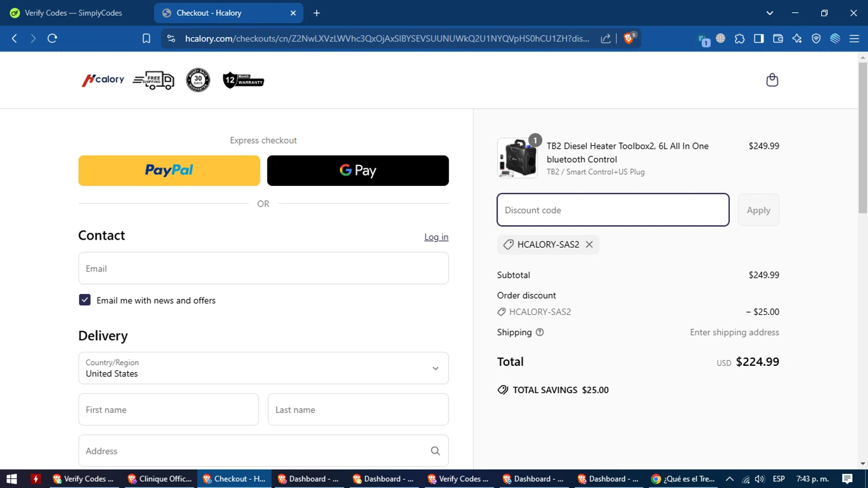Click the ESP language indicator in taskbar
The width and height of the screenshot is (868, 488).
click(x=779, y=479)
